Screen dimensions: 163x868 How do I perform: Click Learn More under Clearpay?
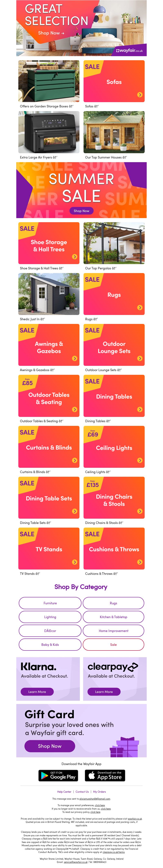pos(104,692)
